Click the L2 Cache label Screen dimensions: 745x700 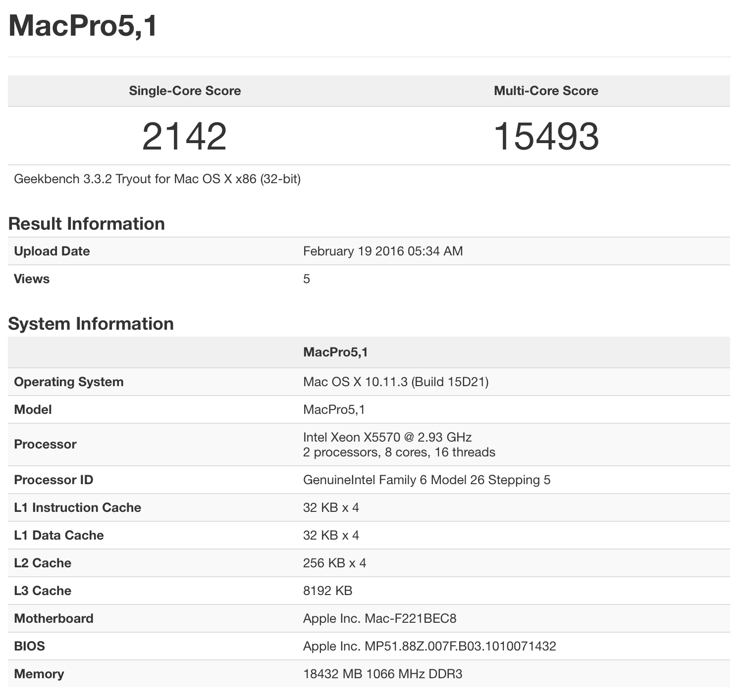[x=43, y=563]
